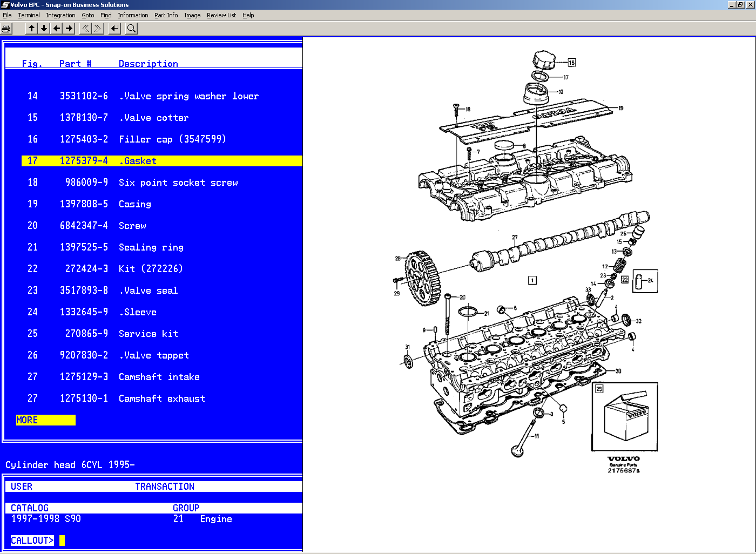
Task: Click the CALLOUT input field
Action: (63, 540)
